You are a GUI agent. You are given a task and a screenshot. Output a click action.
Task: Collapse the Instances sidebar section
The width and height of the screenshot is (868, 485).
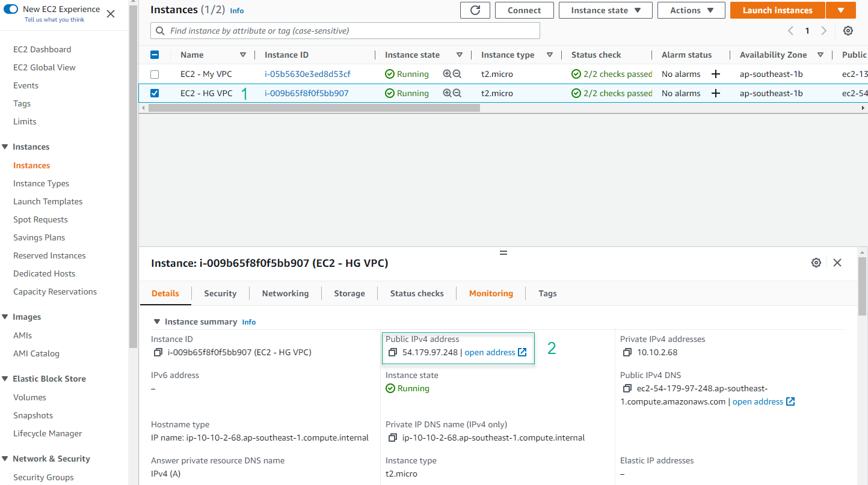(5, 147)
